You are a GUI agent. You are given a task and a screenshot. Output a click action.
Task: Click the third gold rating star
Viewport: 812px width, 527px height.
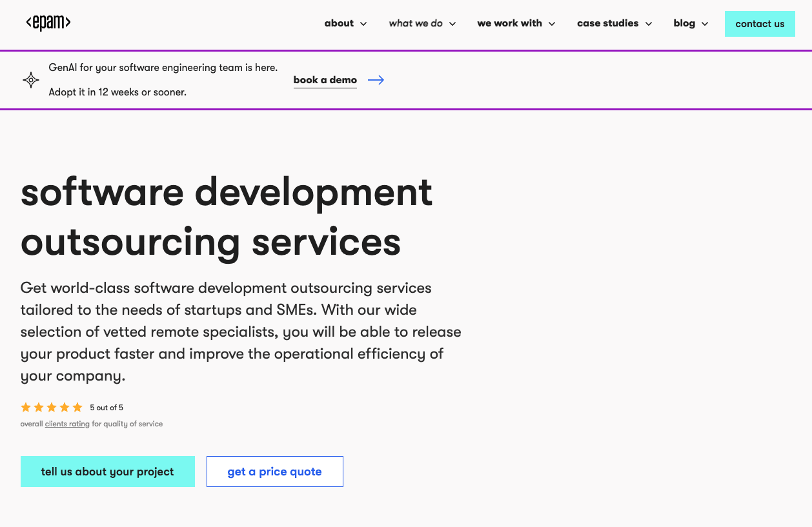click(x=52, y=407)
